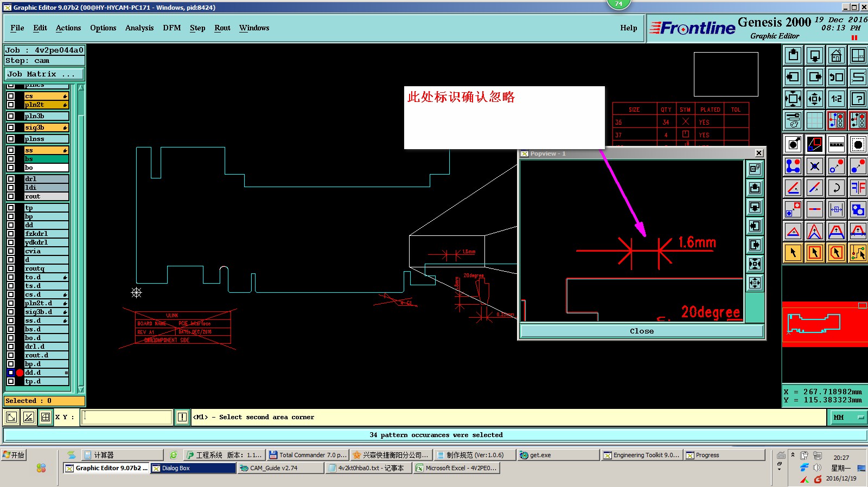Click the home view icon
The width and height of the screenshot is (868, 487).
coord(837,55)
